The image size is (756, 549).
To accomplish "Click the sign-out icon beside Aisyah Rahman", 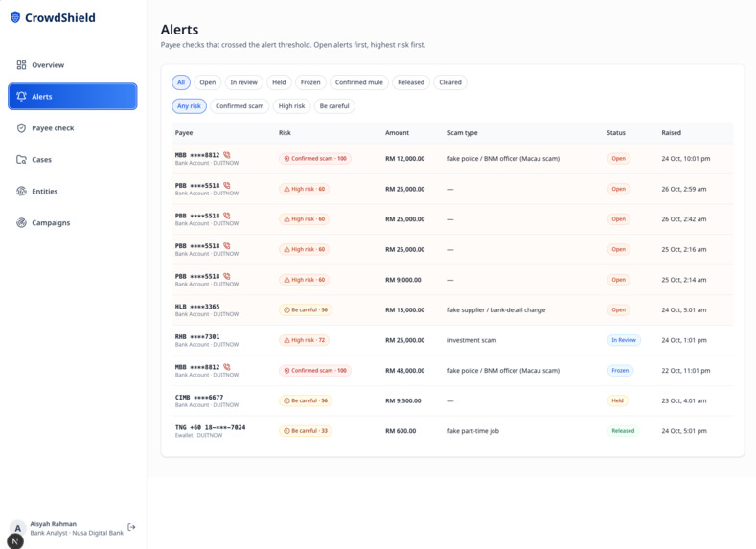I will coord(131,527).
